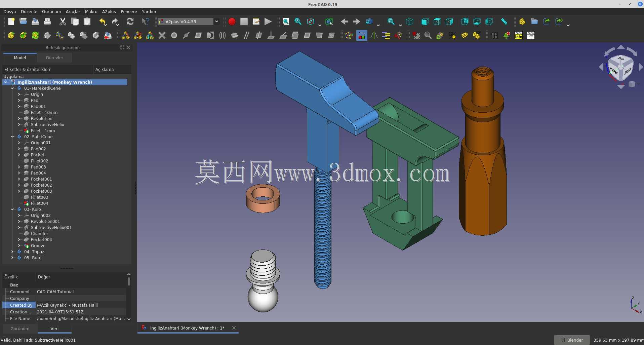The width and height of the screenshot is (644, 345).
Task: Select the measure distance ruler tool
Action: click(504, 22)
